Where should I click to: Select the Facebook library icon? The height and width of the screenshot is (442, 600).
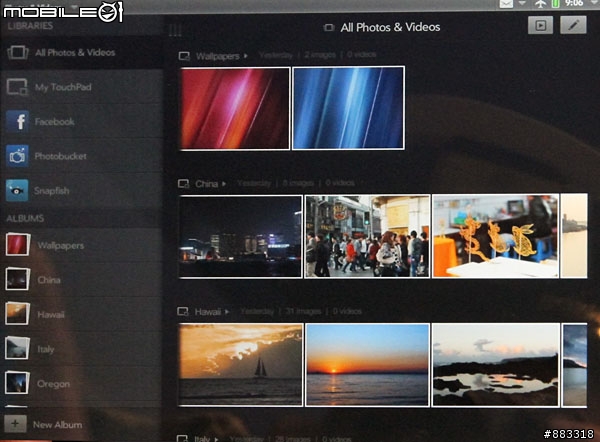17,121
